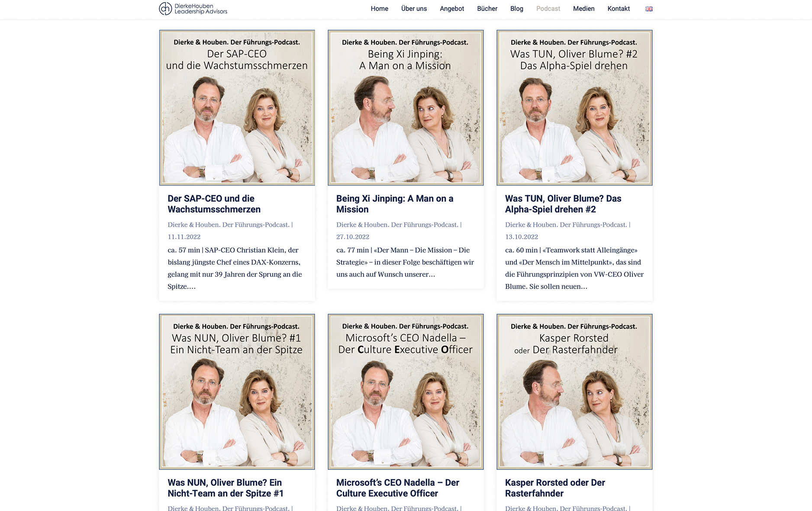This screenshot has height=511, width=812.
Task: Open the Medien menu item
Action: (x=583, y=9)
